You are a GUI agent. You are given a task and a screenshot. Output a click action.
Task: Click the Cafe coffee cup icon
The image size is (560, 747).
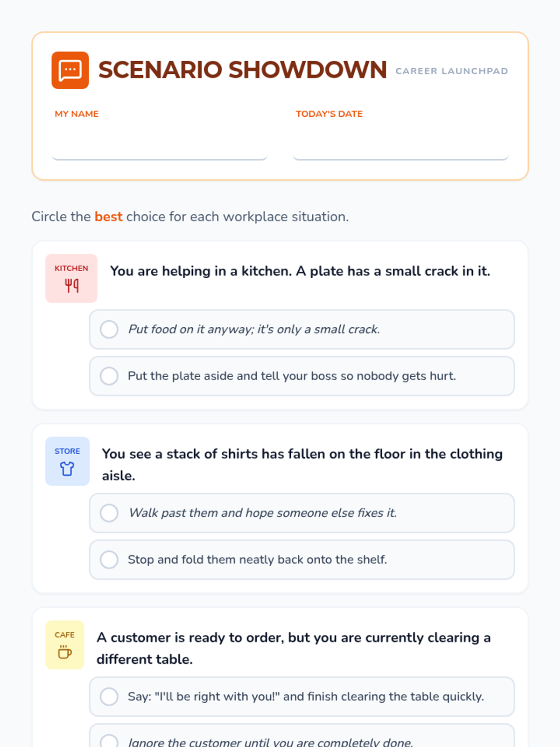pos(64,652)
